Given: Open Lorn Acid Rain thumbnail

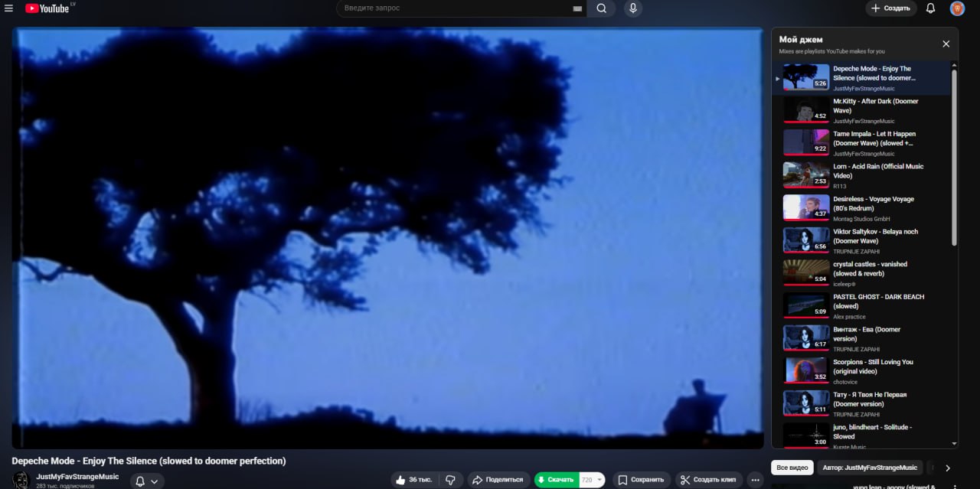Looking at the screenshot, I should click(x=805, y=174).
